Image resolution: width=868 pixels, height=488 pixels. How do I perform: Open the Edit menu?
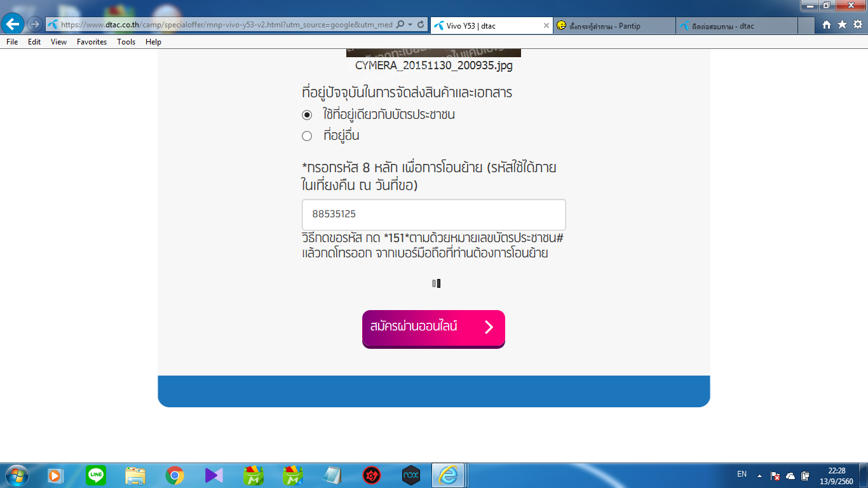[34, 42]
